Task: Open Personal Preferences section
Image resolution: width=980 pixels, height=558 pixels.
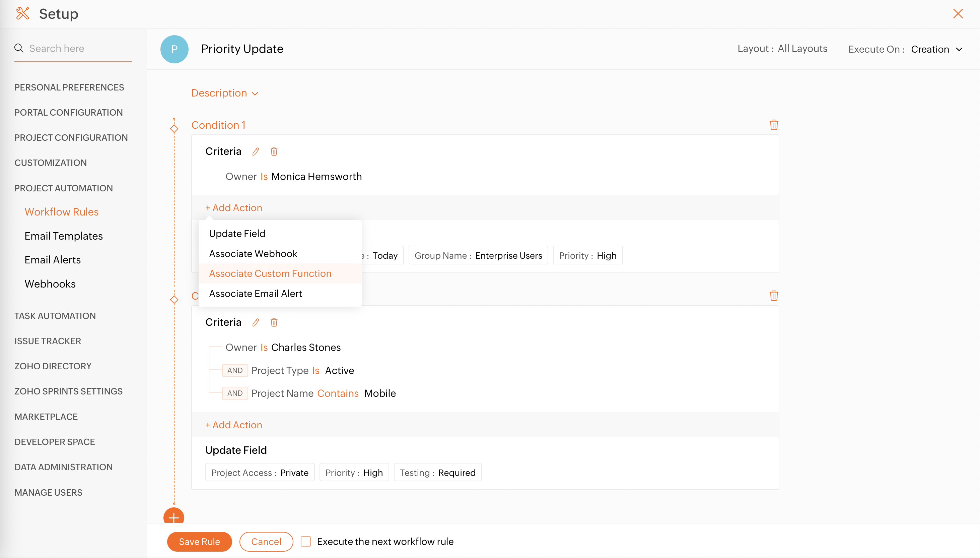Action: click(x=69, y=87)
